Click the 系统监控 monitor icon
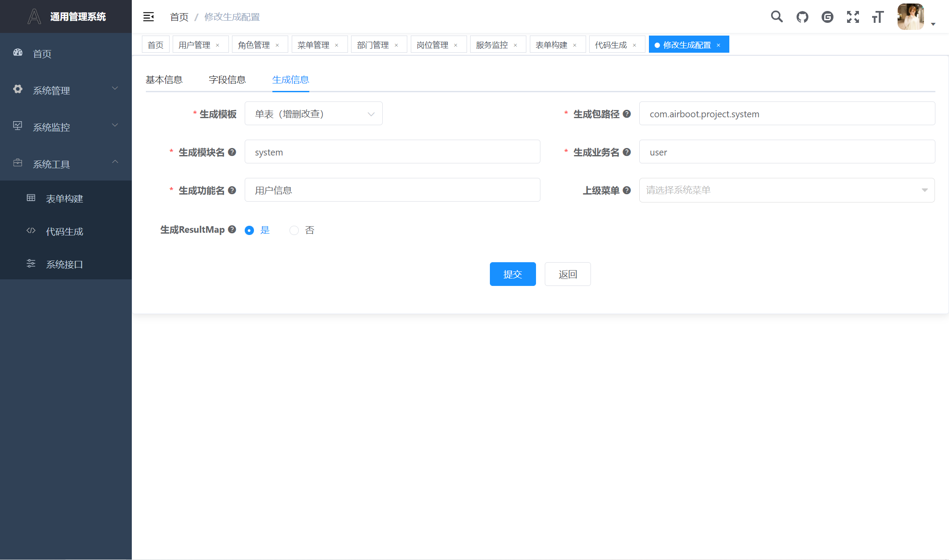The width and height of the screenshot is (949, 560). coord(18,126)
